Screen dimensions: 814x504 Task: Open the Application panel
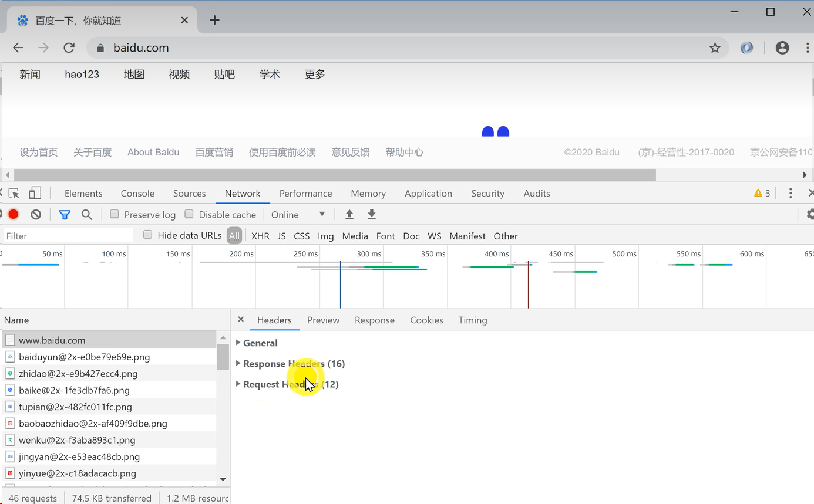(428, 193)
